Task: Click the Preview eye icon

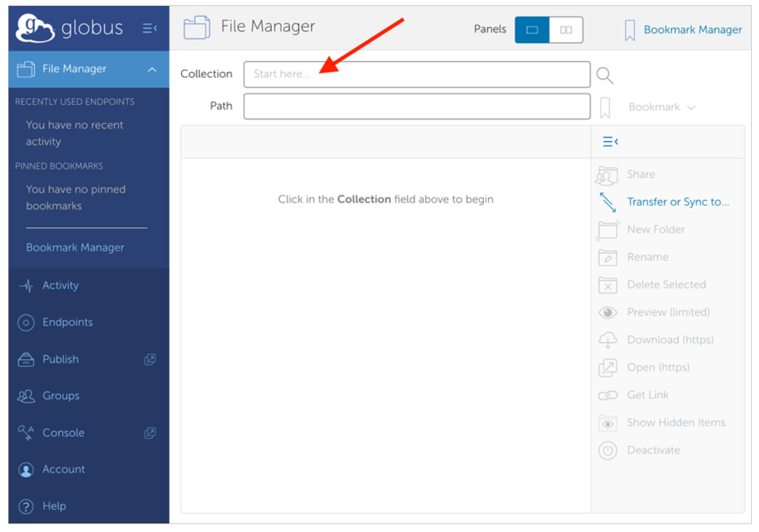Action: pyautogui.click(x=607, y=313)
